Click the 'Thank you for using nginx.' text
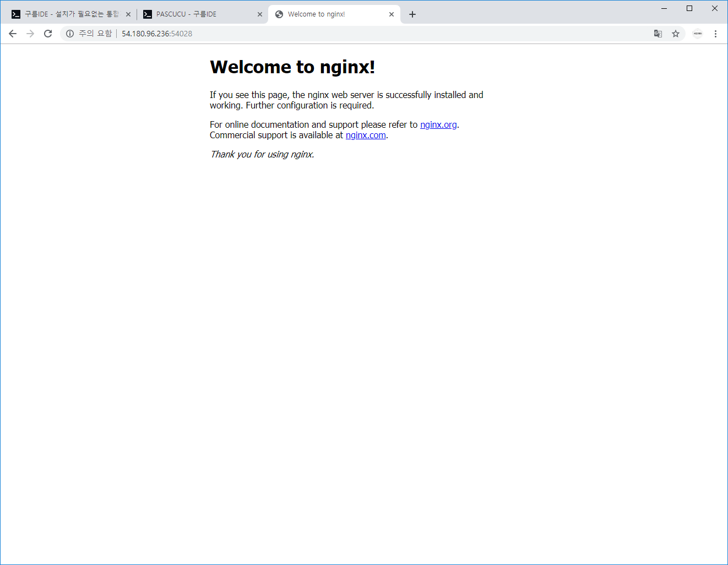Screen dimensions: 728x565 [262, 154]
